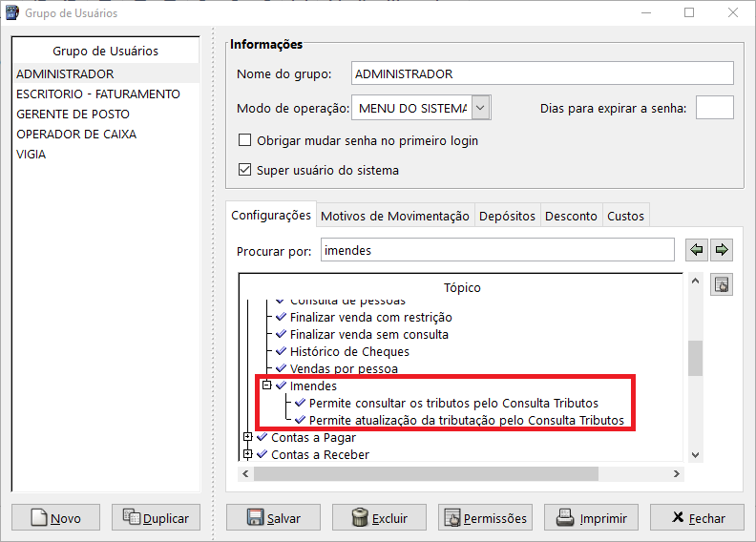756x542 pixels.
Task: Expand the Contas a Pagar node
Action: coord(248,437)
